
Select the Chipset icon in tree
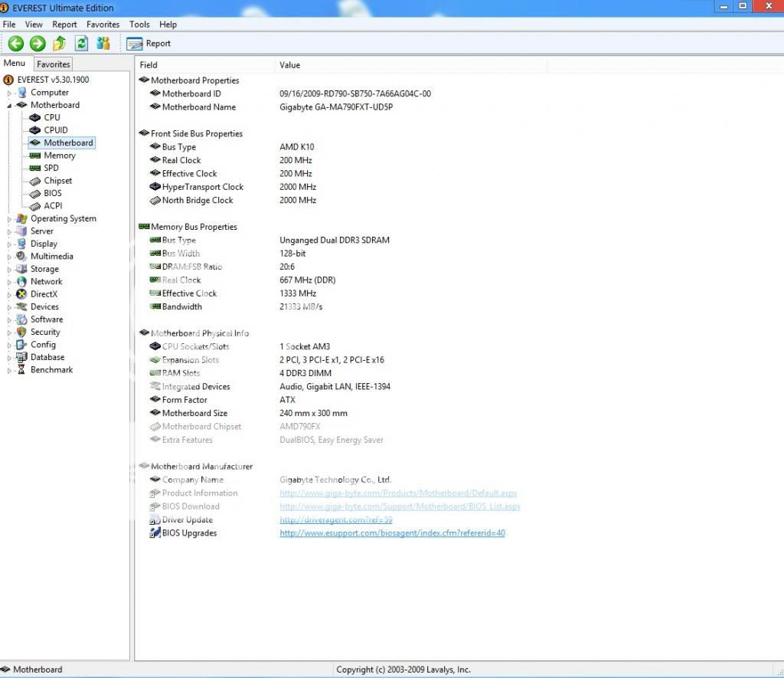pyautogui.click(x=35, y=181)
